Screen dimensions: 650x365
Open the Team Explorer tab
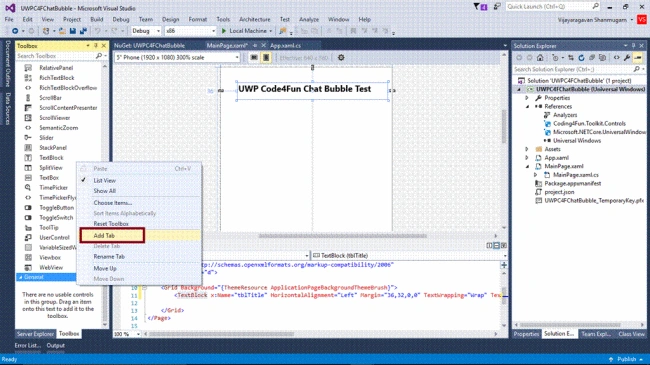(x=596, y=334)
